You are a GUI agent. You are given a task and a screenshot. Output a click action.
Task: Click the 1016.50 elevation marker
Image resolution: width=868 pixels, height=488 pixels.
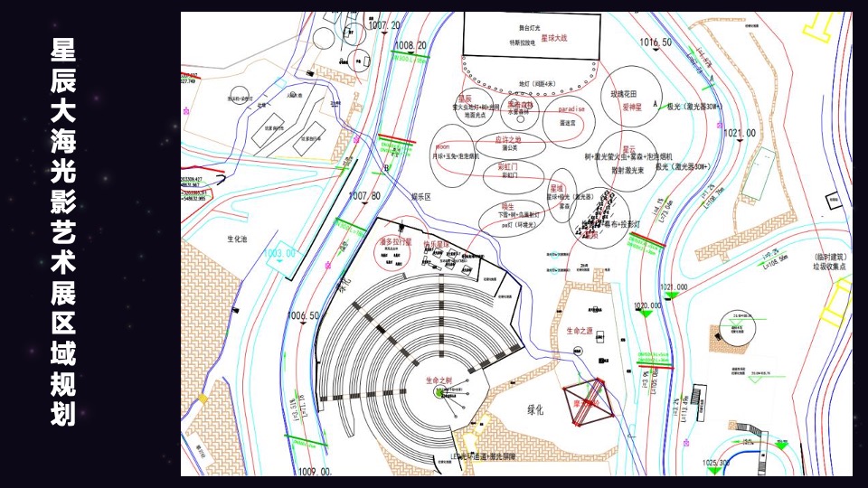click(x=655, y=42)
